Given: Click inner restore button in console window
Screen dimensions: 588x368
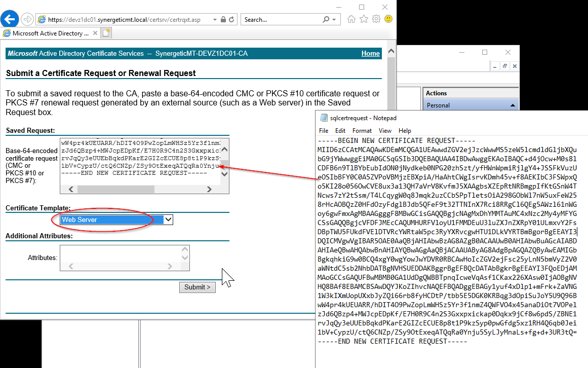Looking at the screenshot, I should pos(505,66).
